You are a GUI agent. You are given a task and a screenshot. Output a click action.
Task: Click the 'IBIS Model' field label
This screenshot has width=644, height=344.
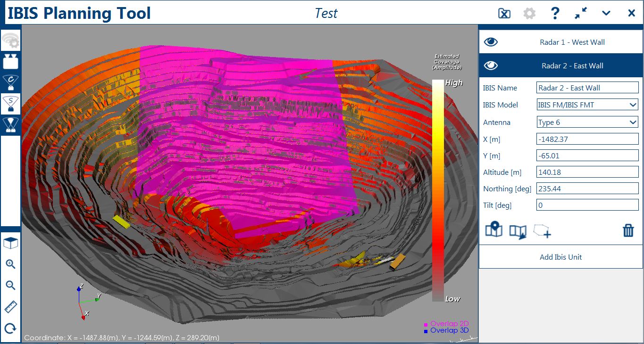pyautogui.click(x=501, y=105)
